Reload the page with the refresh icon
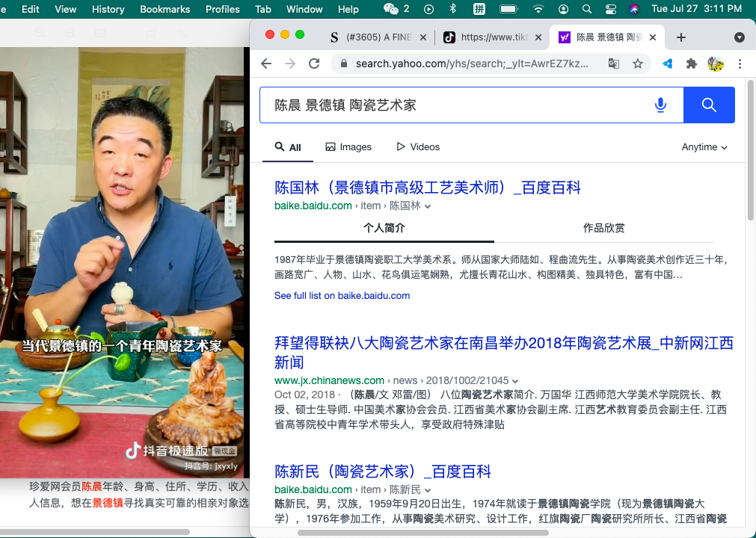This screenshot has height=538, width=756. (x=314, y=64)
